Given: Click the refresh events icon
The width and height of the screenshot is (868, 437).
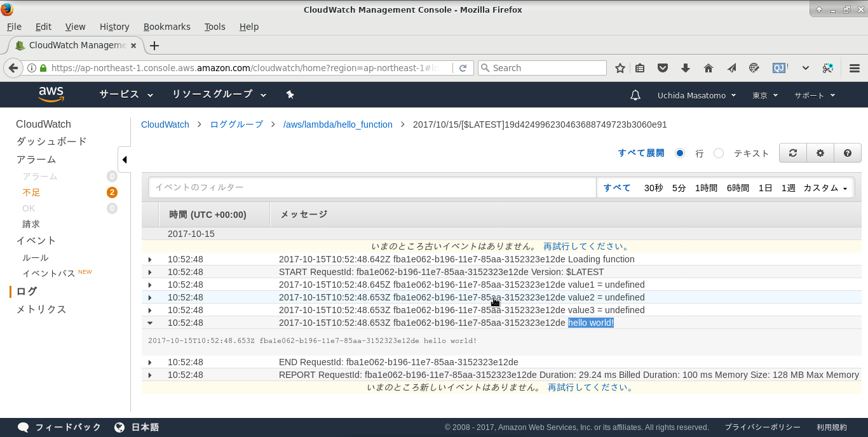Looking at the screenshot, I should [x=792, y=152].
